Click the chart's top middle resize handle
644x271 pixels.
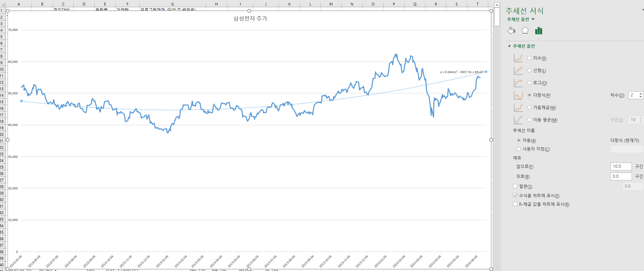click(249, 11)
